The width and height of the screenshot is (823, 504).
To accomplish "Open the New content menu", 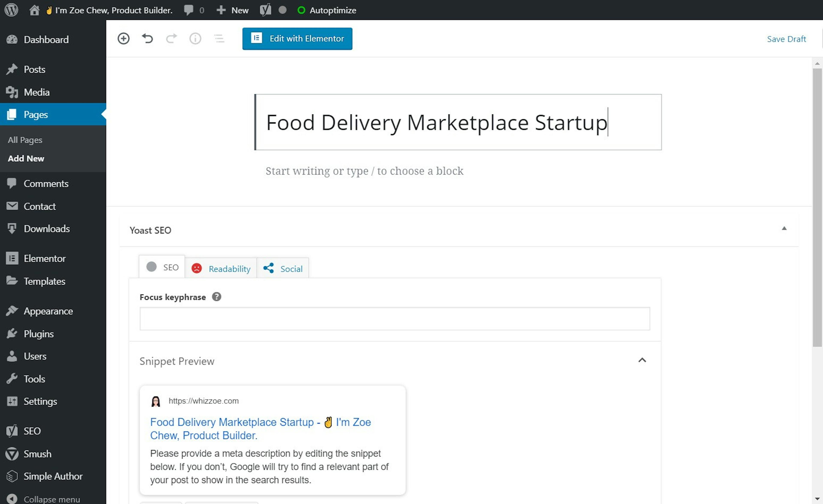I will [x=233, y=10].
